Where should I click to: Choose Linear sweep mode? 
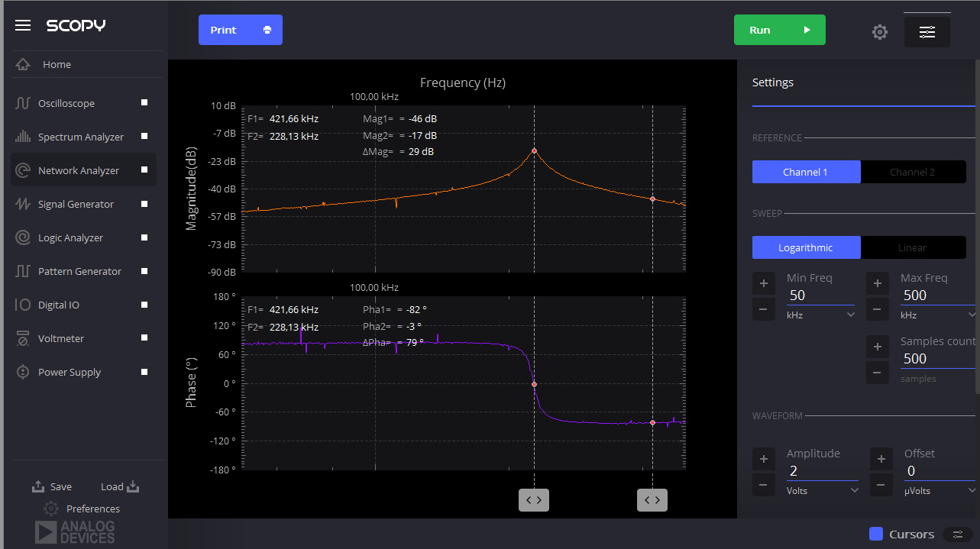pyautogui.click(x=913, y=247)
